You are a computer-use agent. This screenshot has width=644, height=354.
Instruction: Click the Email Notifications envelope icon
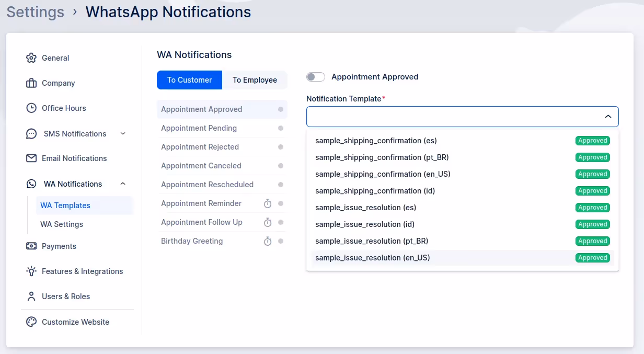(31, 158)
